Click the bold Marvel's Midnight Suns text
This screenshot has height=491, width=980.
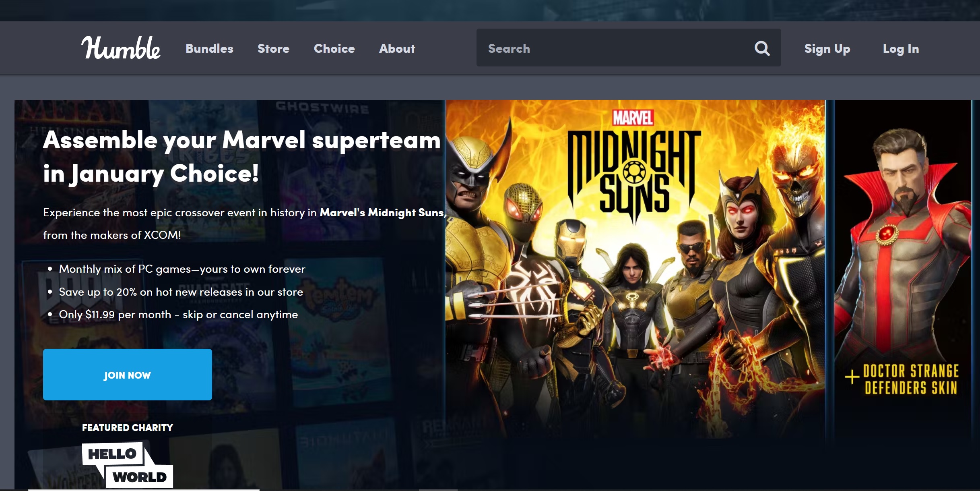pyautogui.click(x=382, y=213)
